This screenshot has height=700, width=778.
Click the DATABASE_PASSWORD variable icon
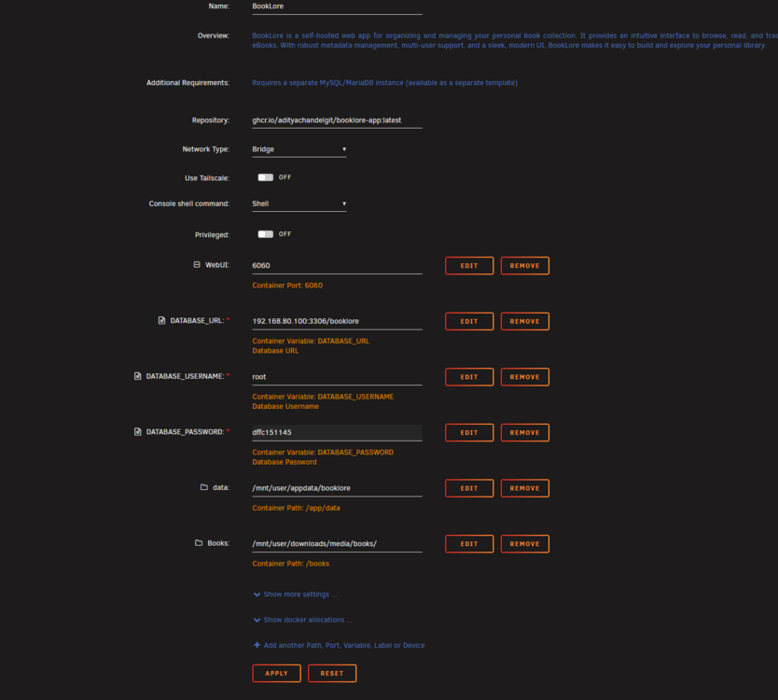(x=137, y=431)
